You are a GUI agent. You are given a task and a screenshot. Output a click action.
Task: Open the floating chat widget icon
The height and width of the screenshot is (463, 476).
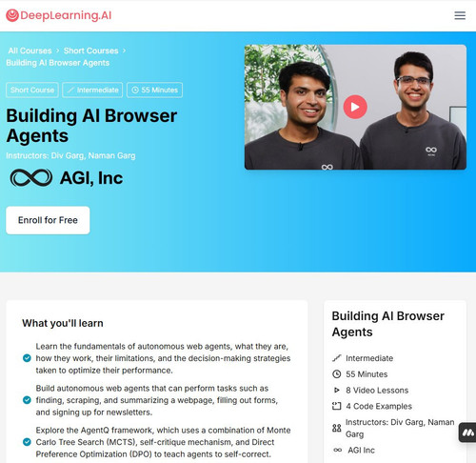pos(468,433)
